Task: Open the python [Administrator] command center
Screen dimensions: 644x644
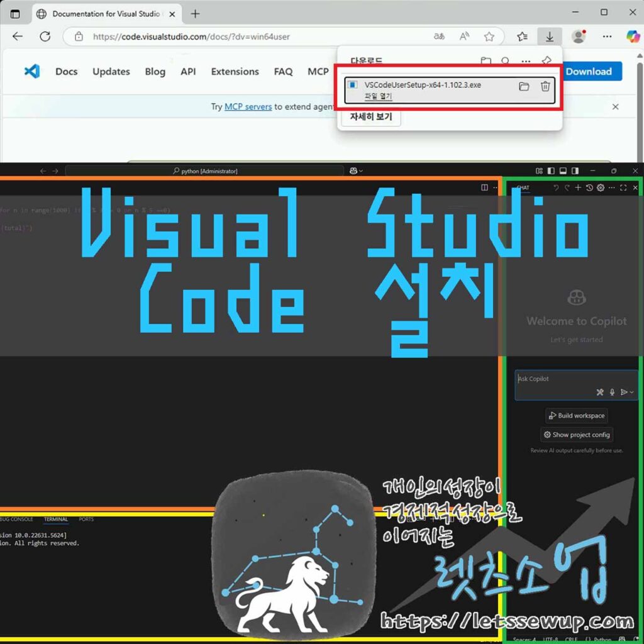Action: tap(204, 171)
